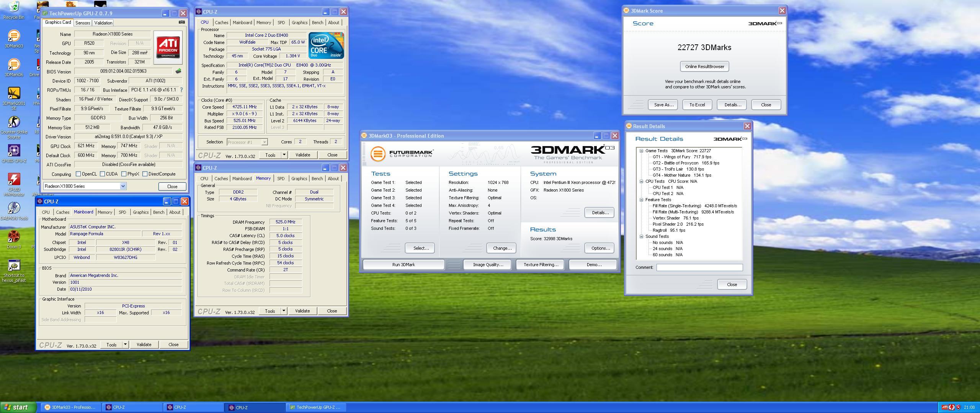Click bus interface question mark icon
This screenshot has height=413, width=980.
click(181, 90)
